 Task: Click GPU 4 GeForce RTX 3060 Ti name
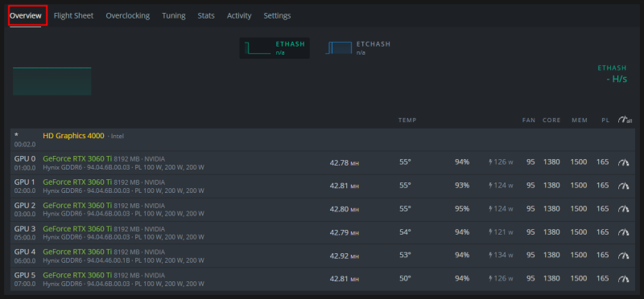point(77,252)
